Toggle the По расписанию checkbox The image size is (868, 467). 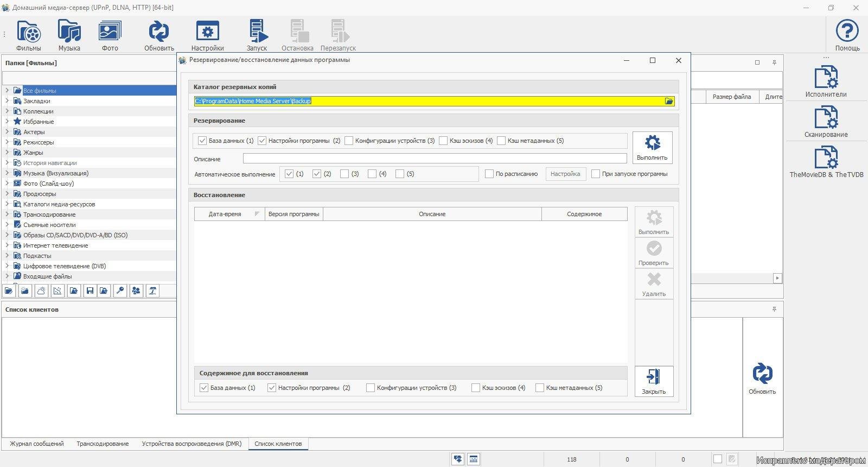coord(489,174)
